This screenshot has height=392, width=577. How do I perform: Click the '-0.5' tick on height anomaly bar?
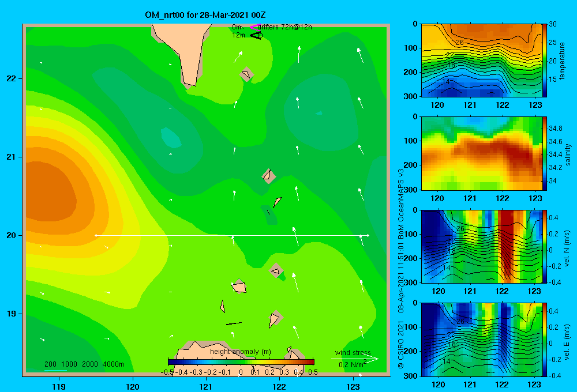(167, 372)
